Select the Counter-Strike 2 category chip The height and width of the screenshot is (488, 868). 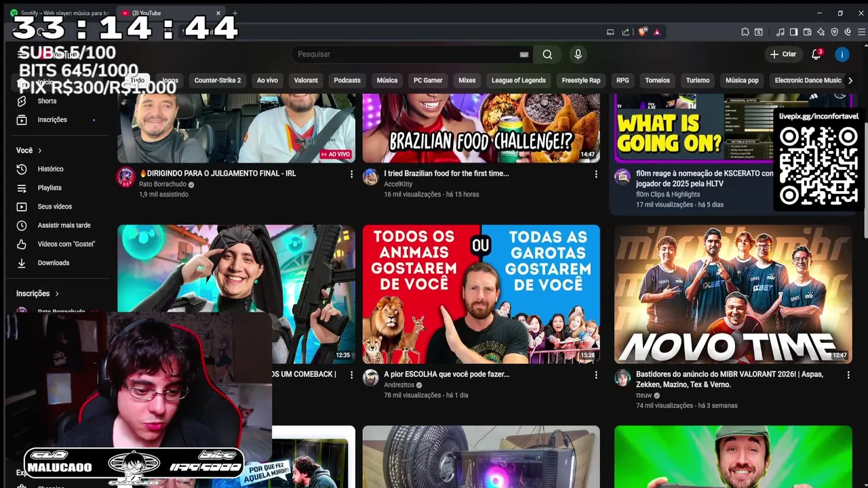(218, 80)
